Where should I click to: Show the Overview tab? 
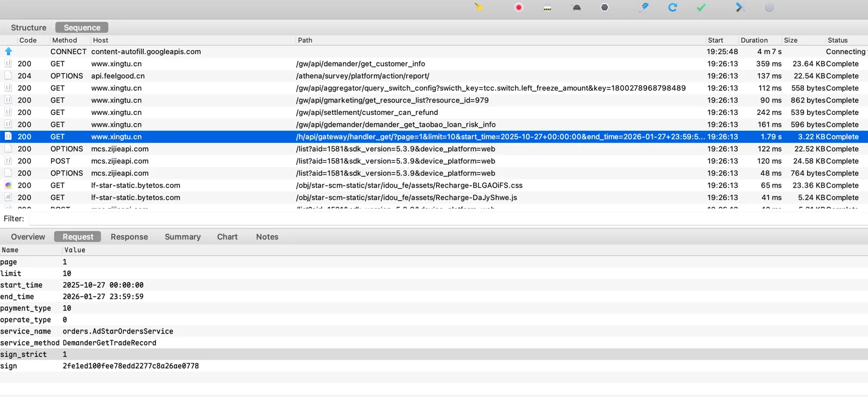coord(28,237)
